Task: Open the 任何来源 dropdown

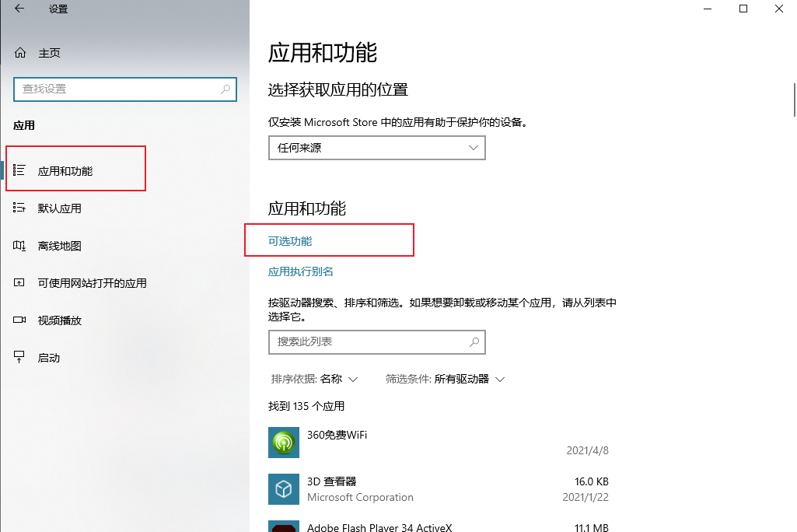Action: [x=376, y=148]
